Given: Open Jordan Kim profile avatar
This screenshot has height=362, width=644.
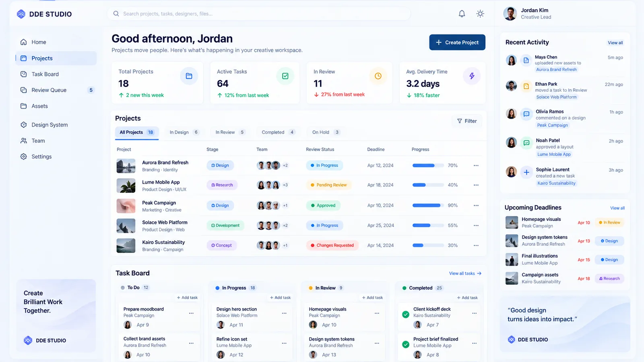Looking at the screenshot, I should tap(510, 14).
